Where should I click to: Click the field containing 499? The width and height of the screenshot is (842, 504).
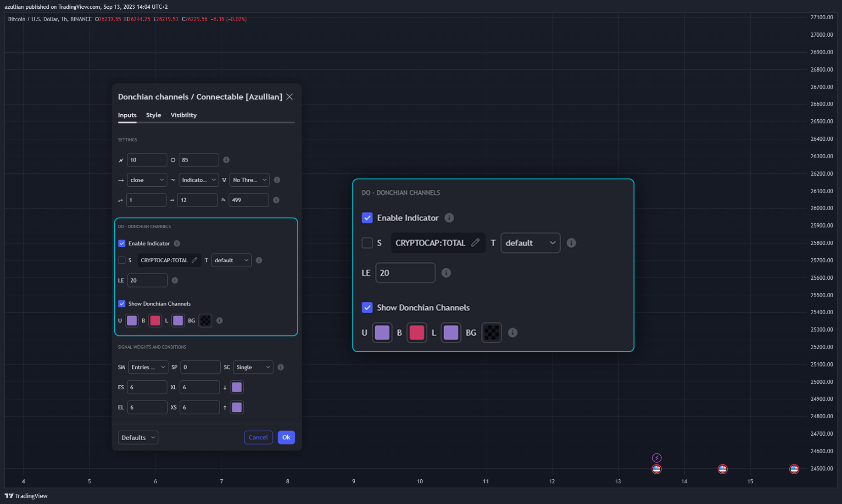pos(249,200)
